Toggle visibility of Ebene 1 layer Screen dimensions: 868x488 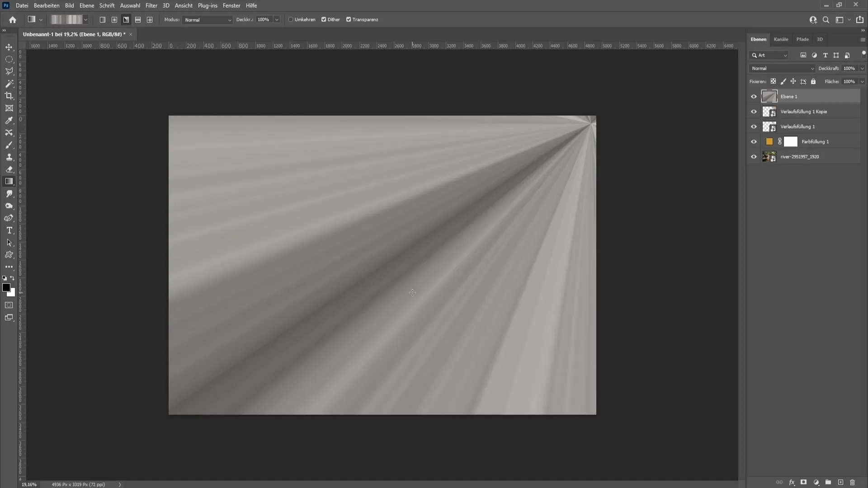point(754,97)
